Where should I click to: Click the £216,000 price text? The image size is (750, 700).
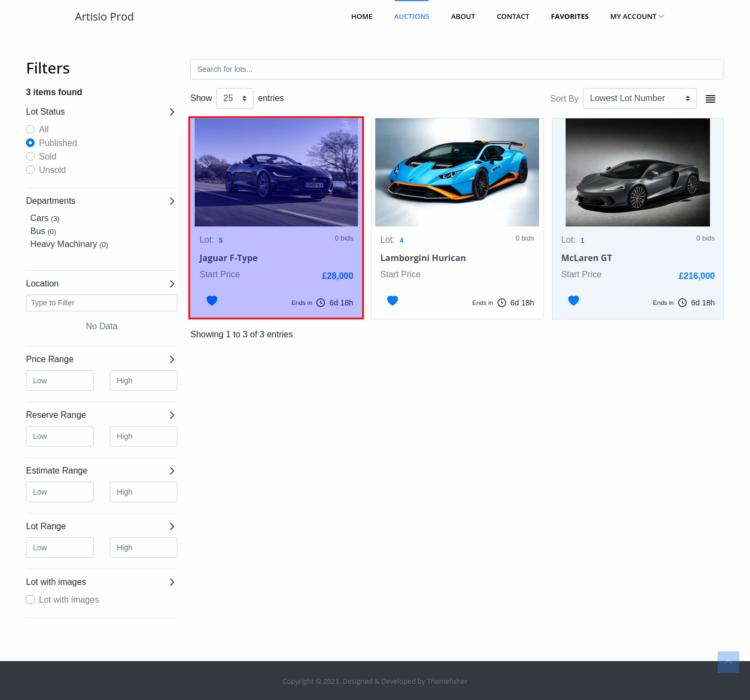coord(696,276)
